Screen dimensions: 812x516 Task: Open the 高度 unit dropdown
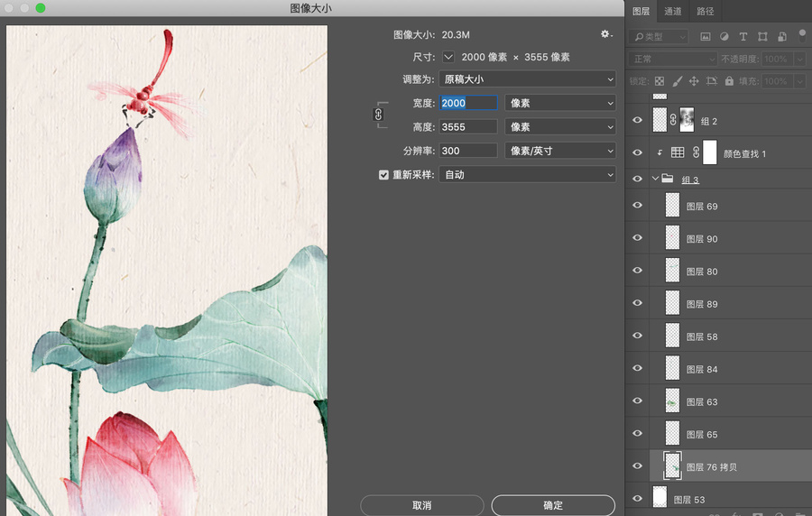point(560,127)
